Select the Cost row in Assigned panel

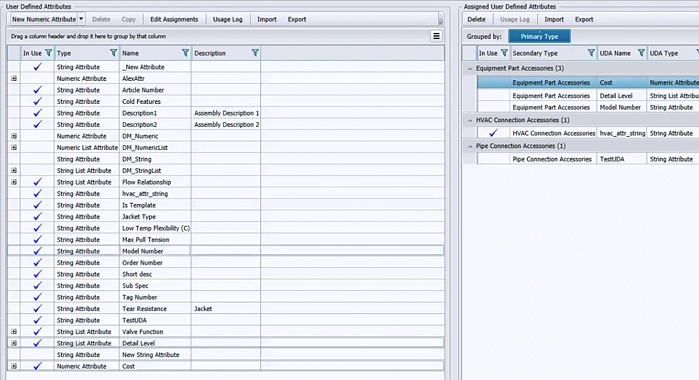point(588,83)
